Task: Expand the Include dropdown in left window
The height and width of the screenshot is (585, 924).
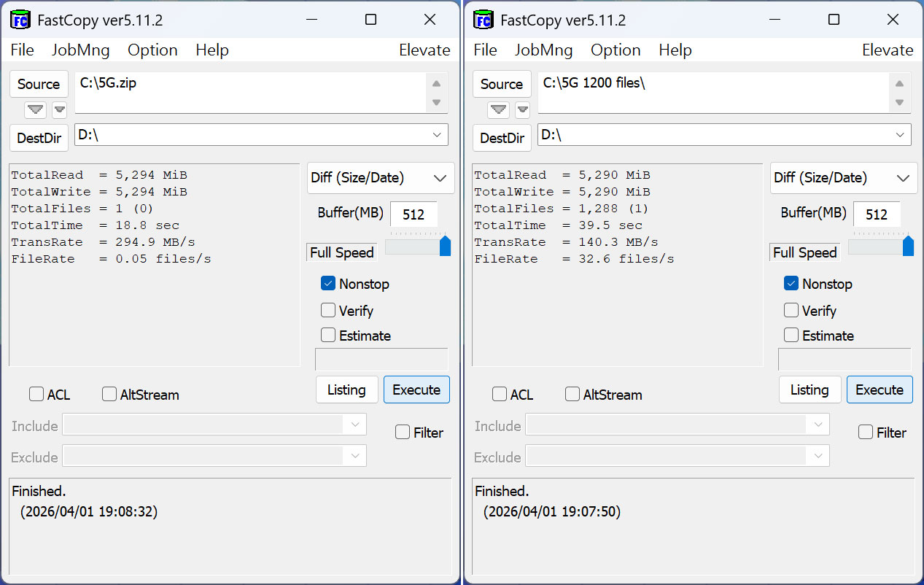Action: [354, 425]
